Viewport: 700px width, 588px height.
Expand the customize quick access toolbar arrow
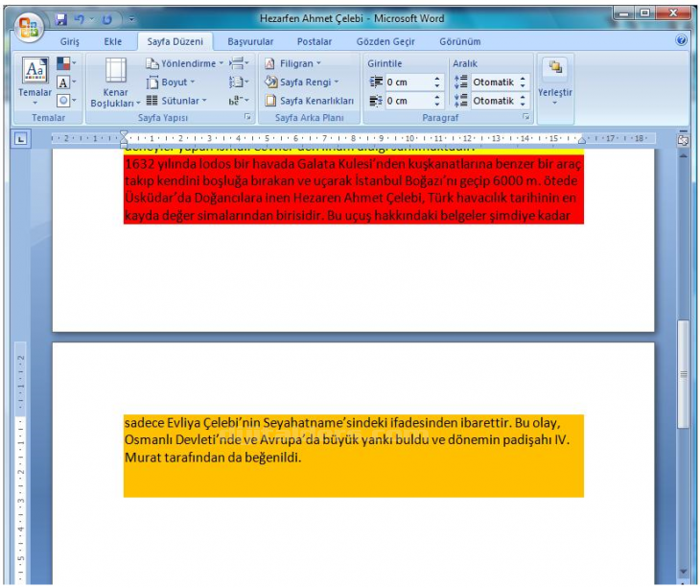pyautogui.click(x=131, y=19)
